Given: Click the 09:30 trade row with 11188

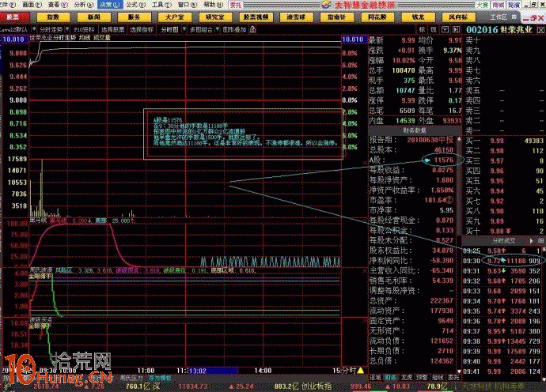Looking at the screenshot, I should click(x=502, y=261).
